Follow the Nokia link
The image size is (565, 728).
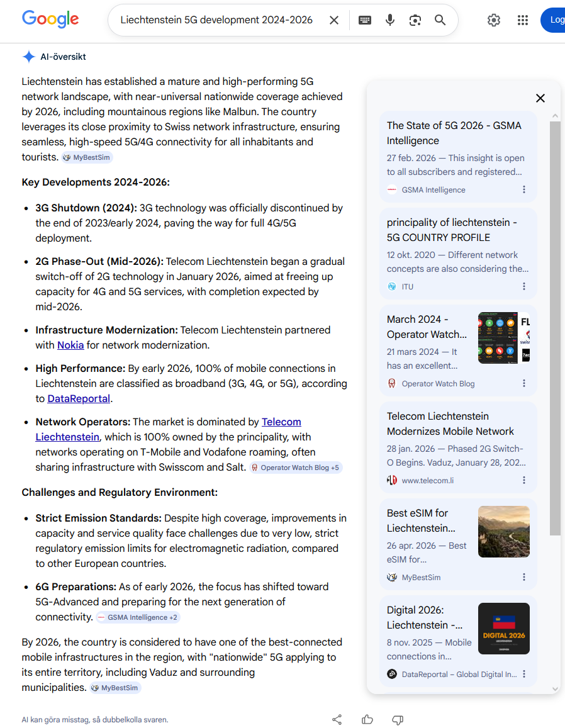pyautogui.click(x=70, y=345)
